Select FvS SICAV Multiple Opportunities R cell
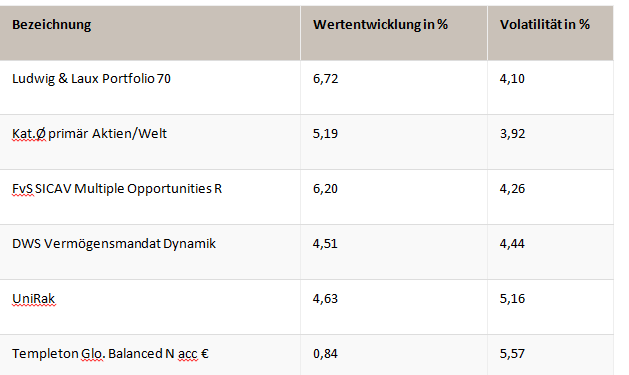 point(150,197)
